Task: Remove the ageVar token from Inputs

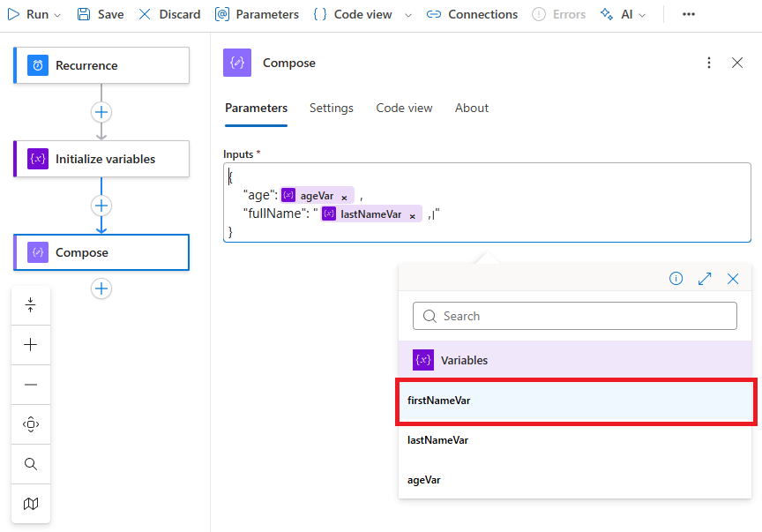Action: click(x=344, y=198)
